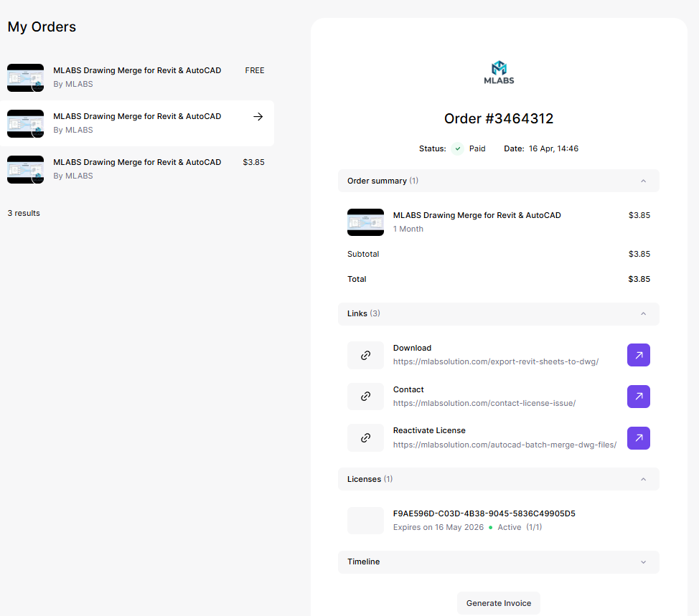Click the '3 results' count text
The height and width of the screenshot is (616, 699).
pos(24,213)
